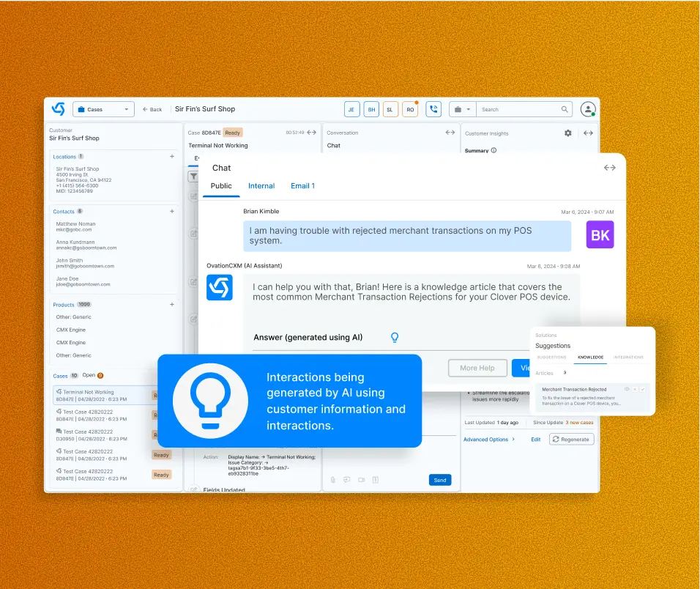This screenshot has height=589, width=700.
Task: Click the lightbulb icon beside Answer heading
Action: click(395, 337)
